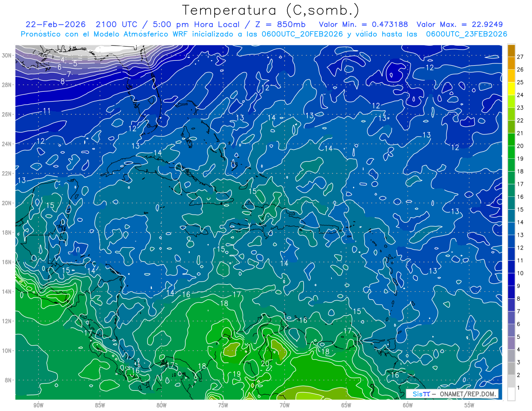The width and height of the screenshot is (532, 411).
Task: Click the contour label '6' on the map
Action: point(59,67)
